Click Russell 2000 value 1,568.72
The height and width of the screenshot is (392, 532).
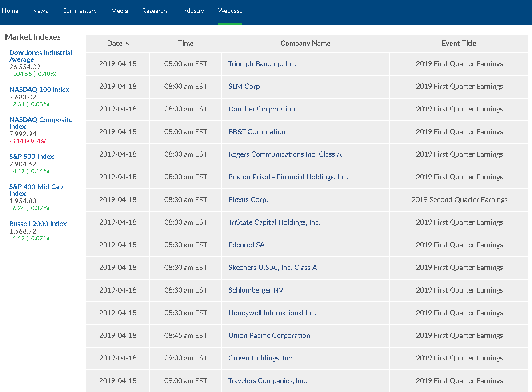point(23,231)
